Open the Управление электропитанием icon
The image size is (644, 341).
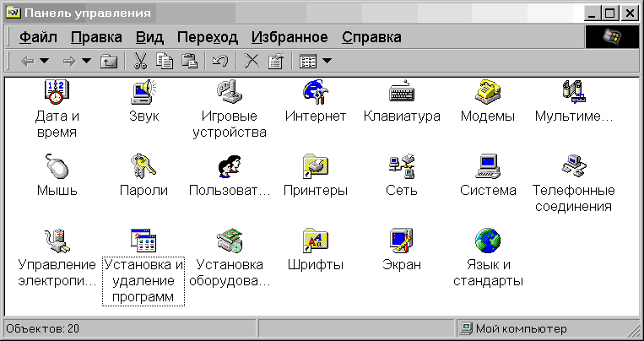click(57, 241)
